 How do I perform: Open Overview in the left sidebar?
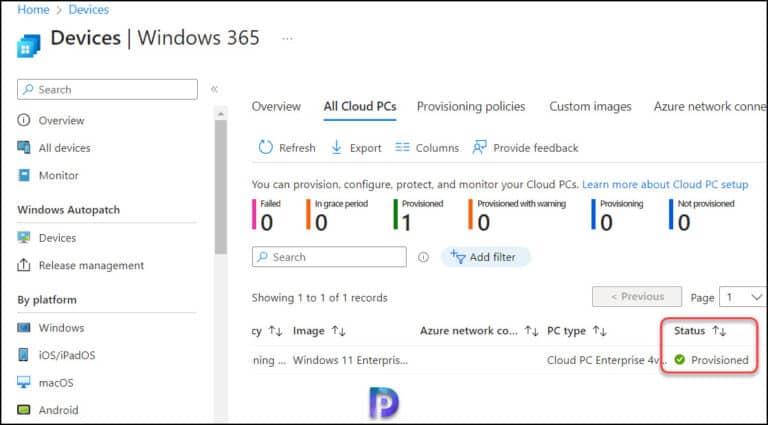pyautogui.click(x=61, y=120)
